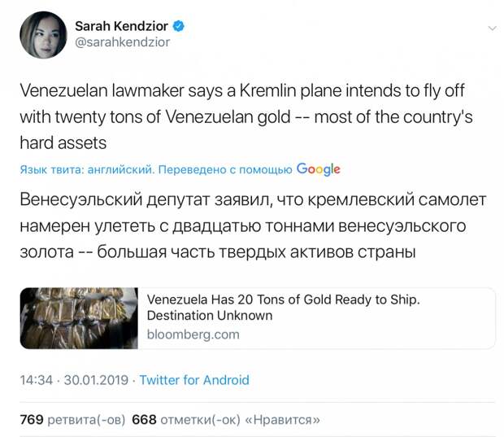The image size is (504, 437).
Task: Open the Bloomberg article headline card
Action: coord(257,318)
